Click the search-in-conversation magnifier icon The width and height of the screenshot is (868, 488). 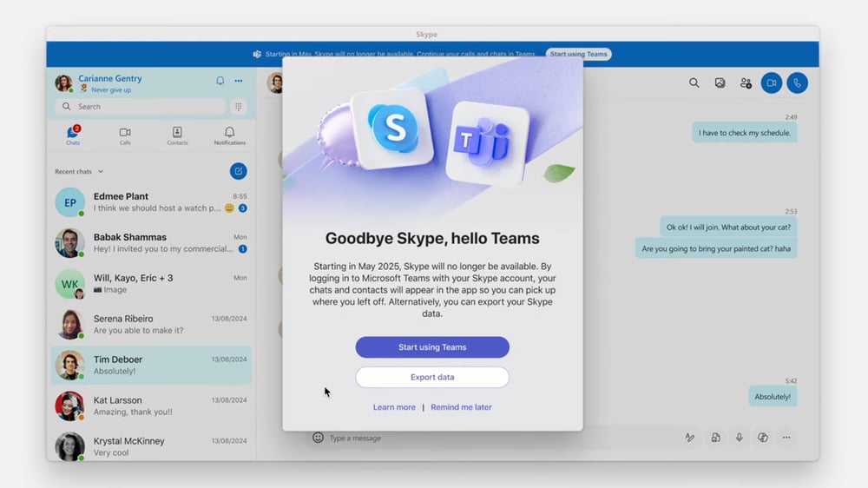[694, 83]
